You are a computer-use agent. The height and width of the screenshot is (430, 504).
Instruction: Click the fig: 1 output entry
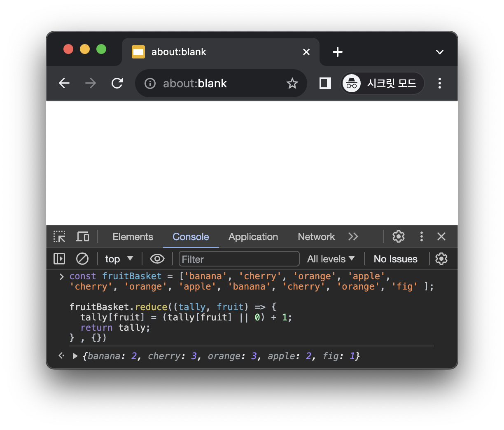point(338,356)
